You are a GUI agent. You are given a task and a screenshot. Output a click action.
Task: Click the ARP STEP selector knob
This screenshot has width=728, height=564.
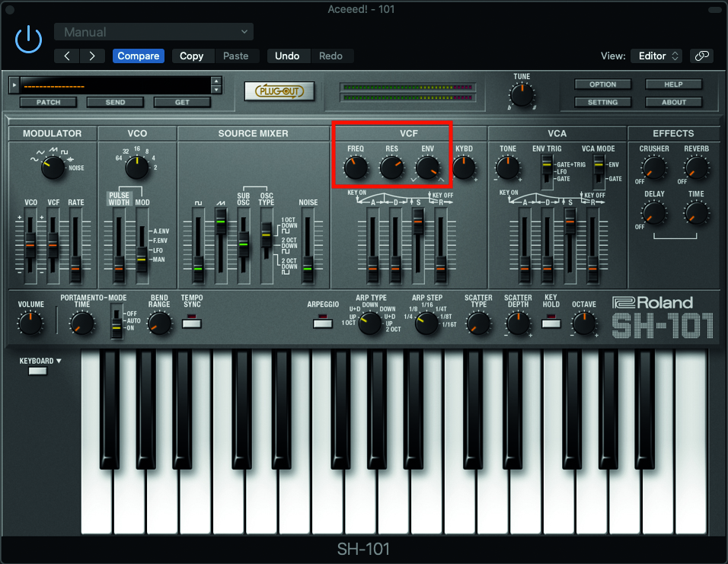coord(426,323)
